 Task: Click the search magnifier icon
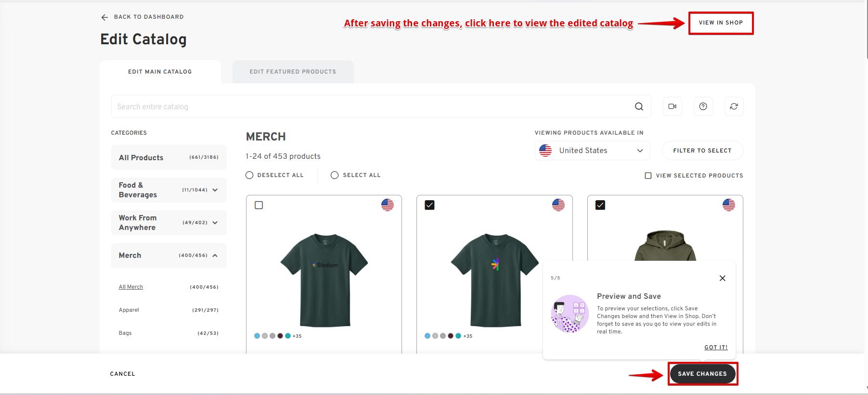point(639,107)
